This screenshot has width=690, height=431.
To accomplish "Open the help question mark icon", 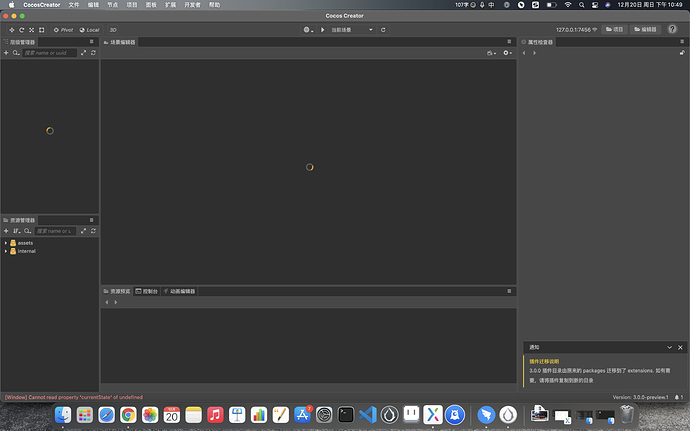I will click(672, 29).
